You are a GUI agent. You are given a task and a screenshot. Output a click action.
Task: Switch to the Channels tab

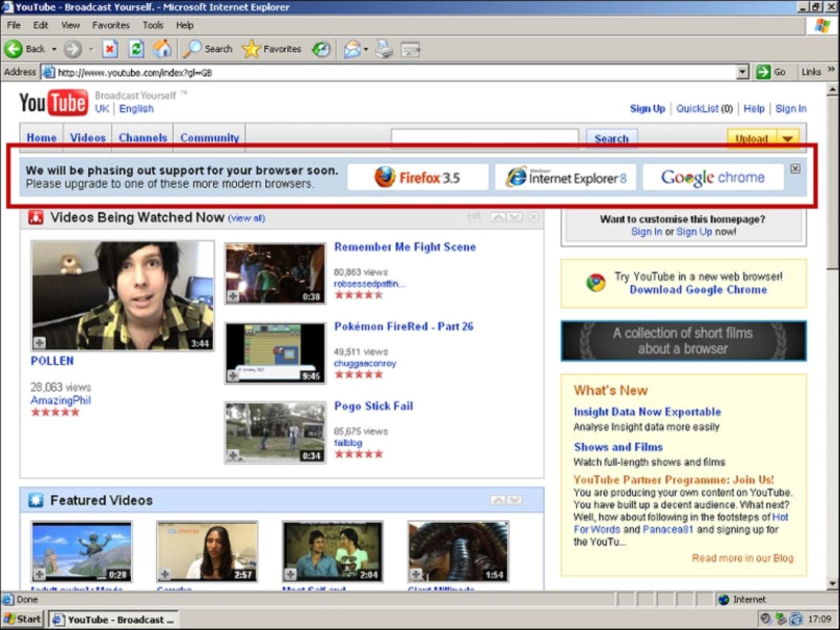[142, 137]
